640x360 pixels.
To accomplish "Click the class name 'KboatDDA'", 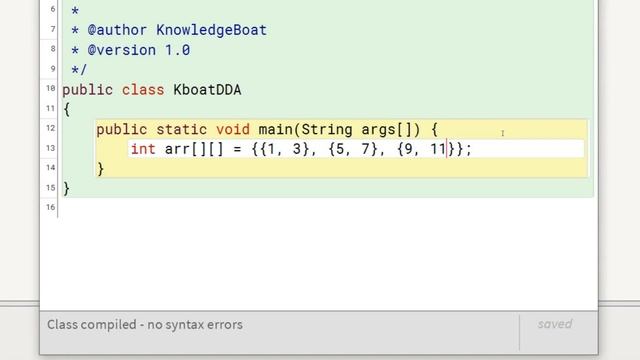I will point(207,90).
